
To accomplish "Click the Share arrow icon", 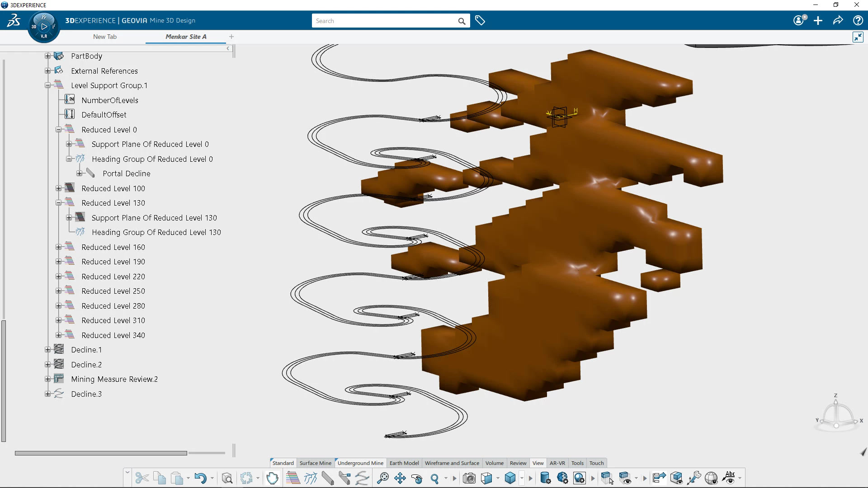I will (838, 21).
